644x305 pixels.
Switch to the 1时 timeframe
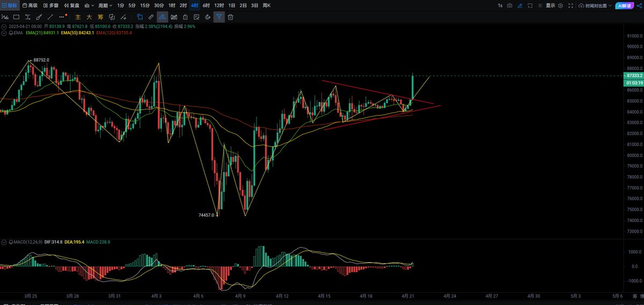pos(172,5)
